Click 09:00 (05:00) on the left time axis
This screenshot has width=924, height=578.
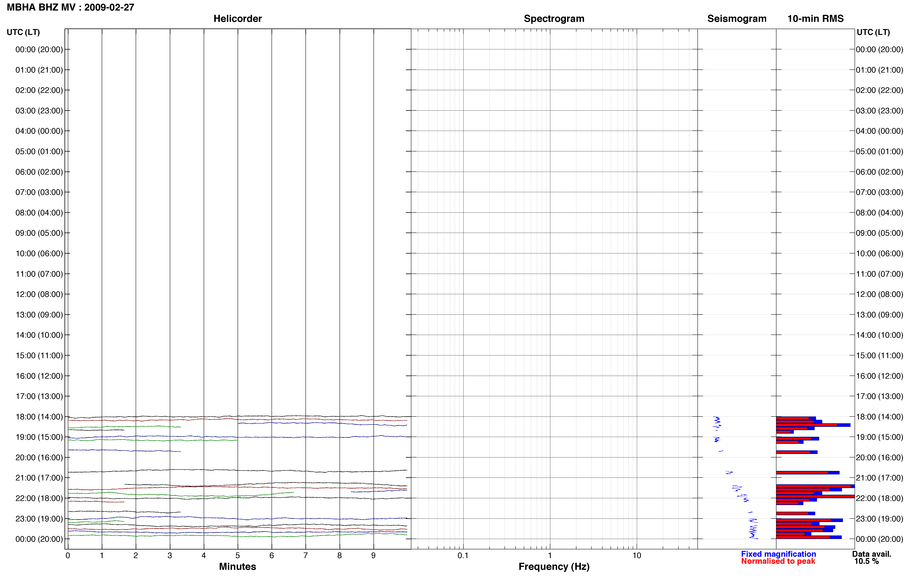point(39,233)
